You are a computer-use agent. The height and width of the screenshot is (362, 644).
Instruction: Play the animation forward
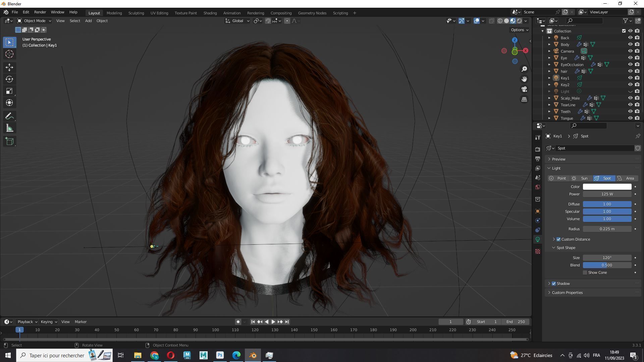coord(273,322)
